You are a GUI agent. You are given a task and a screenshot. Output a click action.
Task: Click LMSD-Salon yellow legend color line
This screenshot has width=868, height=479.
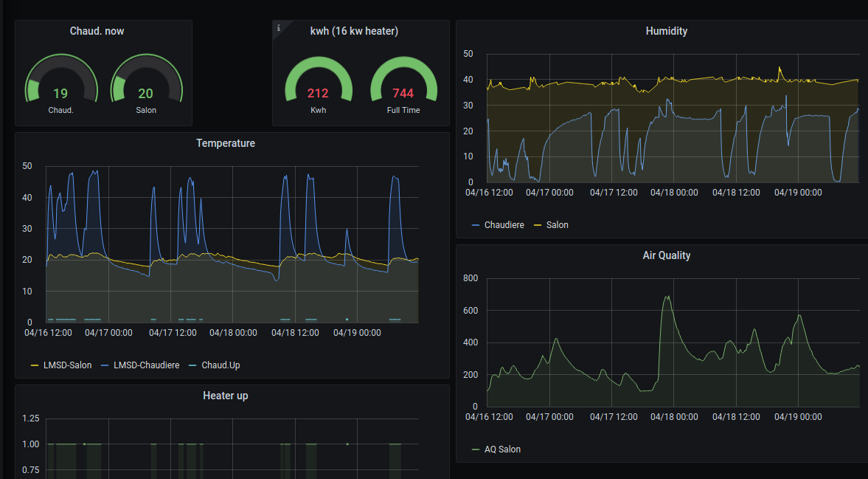point(35,365)
